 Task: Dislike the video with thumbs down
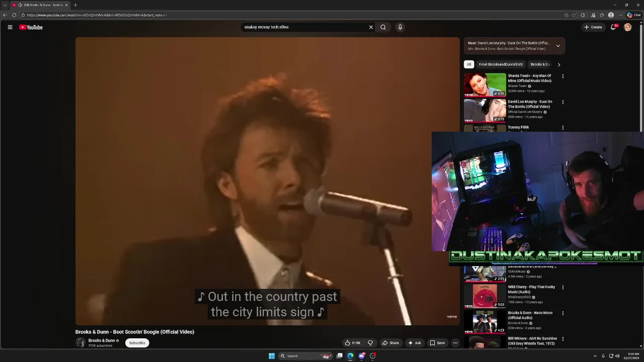click(370, 343)
